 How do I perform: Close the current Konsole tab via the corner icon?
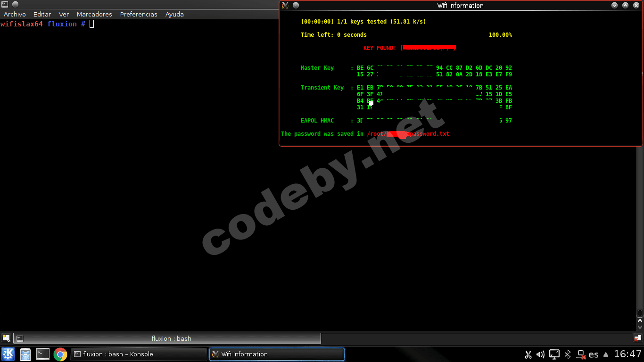pyautogui.click(x=637, y=338)
